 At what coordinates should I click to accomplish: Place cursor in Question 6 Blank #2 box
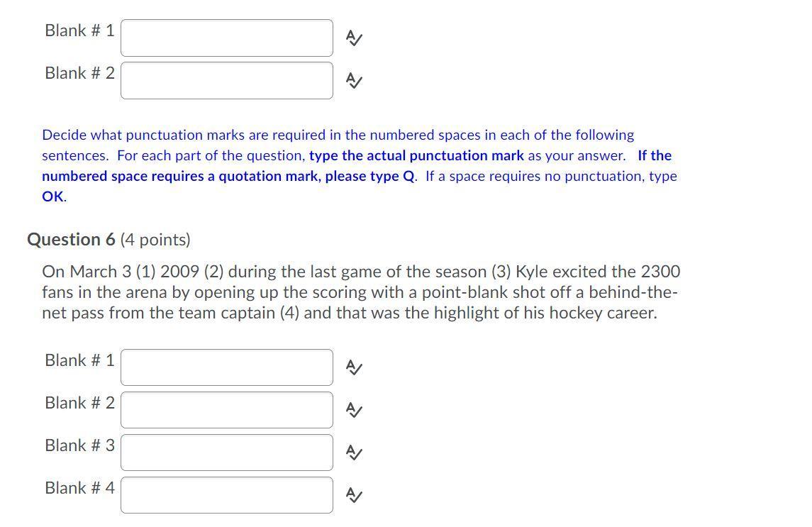pyautogui.click(x=227, y=410)
